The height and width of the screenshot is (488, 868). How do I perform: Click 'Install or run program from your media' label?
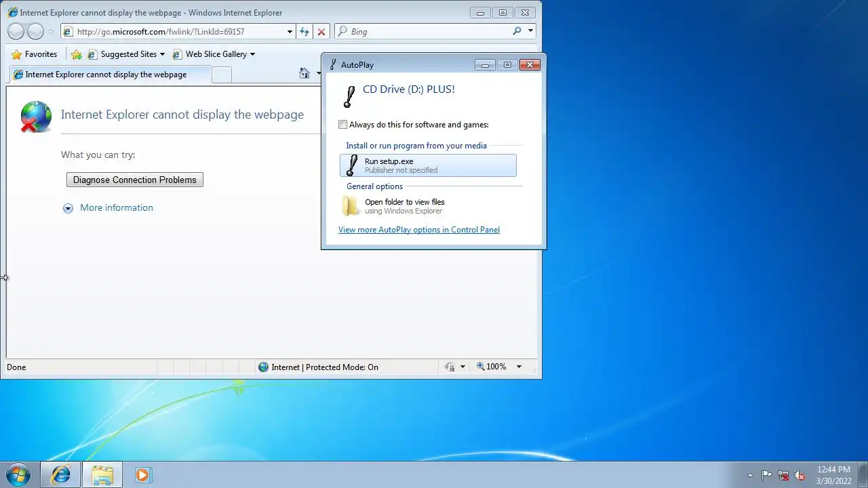pos(416,146)
